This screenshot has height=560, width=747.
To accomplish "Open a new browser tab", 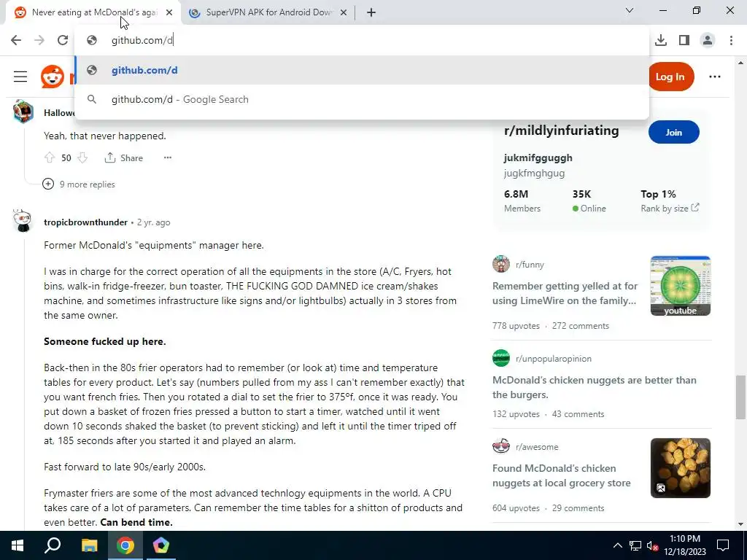I will click(371, 13).
